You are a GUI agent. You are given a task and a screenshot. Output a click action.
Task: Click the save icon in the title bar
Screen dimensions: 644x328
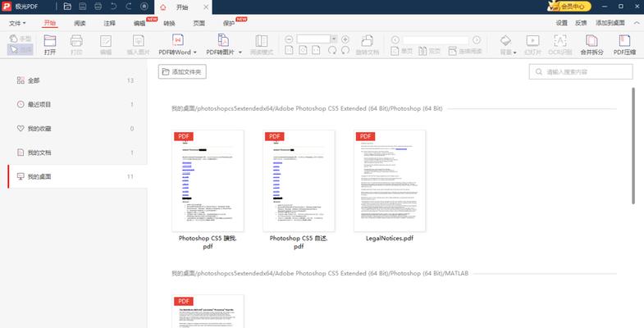click(x=83, y=7)
